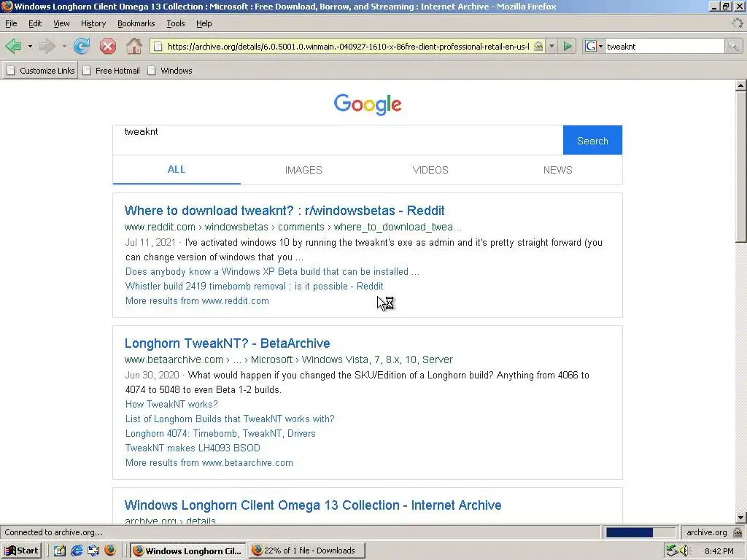Select the 'Windows Longhorn Cil...' taskbar button
This screenshot has height=560, width=747.
[187, 551]
